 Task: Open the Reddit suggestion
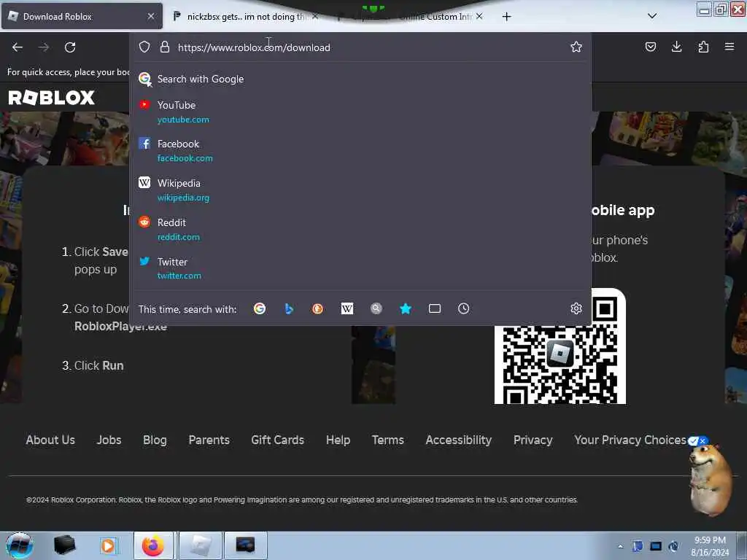click(x=360, y=229)
